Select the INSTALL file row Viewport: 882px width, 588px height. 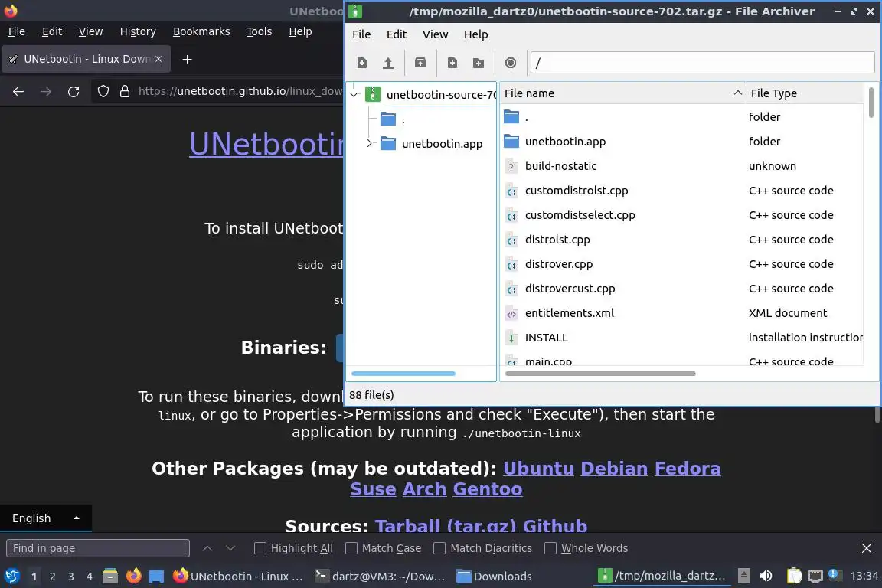pyautogui.click(x=681, y=338)
